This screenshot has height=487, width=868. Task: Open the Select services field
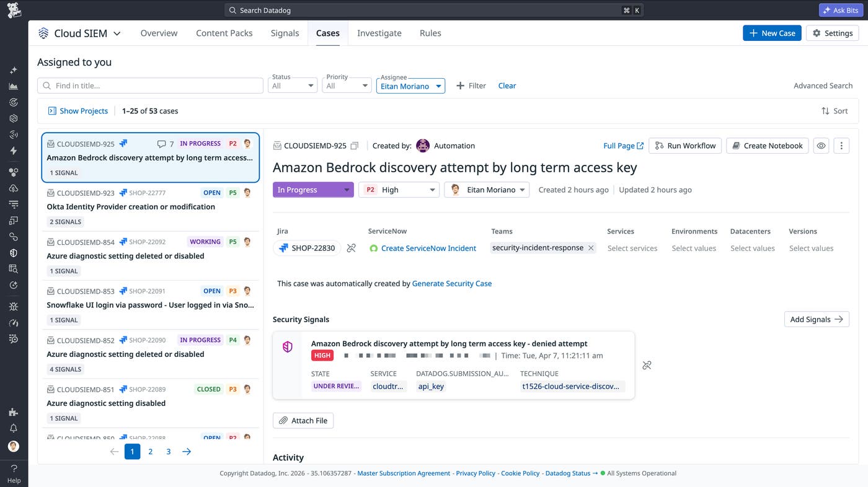tap(632, 248)
